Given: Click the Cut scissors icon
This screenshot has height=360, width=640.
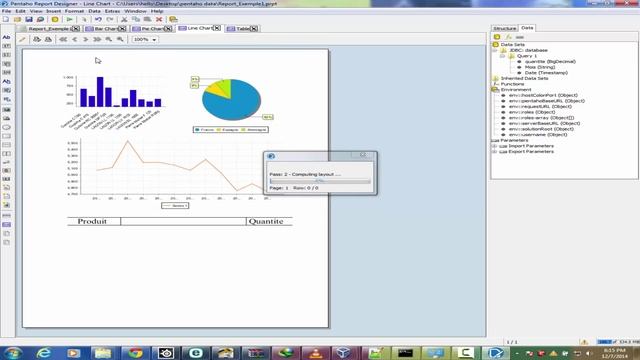Looking at the screenshot, I should pos(124,19).
